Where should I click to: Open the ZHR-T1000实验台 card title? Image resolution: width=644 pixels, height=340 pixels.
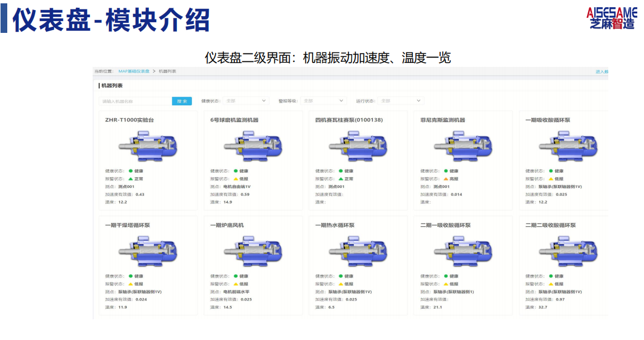click(129, 120)
